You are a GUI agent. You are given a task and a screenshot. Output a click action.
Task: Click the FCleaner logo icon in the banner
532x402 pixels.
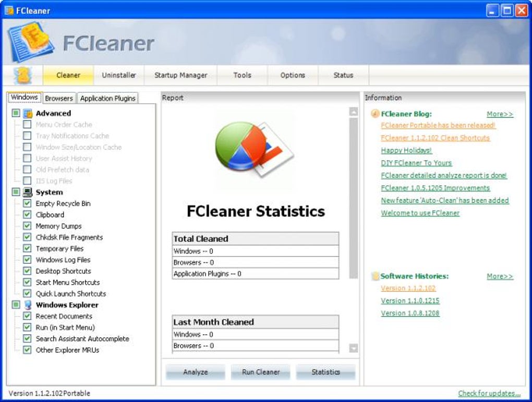[x=31, y=41]
